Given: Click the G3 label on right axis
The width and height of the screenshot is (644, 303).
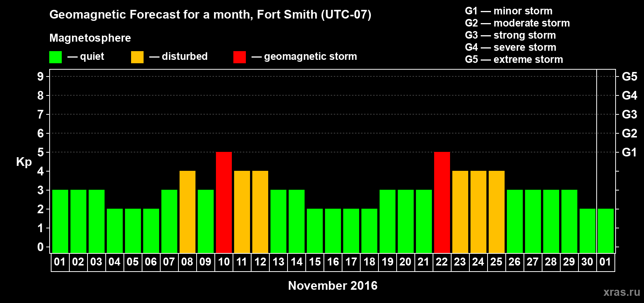Looking at the screenshot, I should pyautogui.click(x=629, y=114).
